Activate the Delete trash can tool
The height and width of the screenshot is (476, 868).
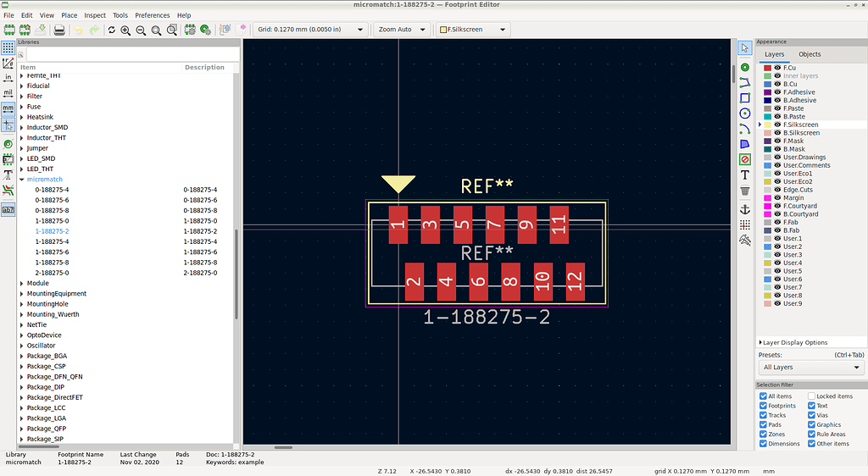pyautogui.click(x=745, y=190)
